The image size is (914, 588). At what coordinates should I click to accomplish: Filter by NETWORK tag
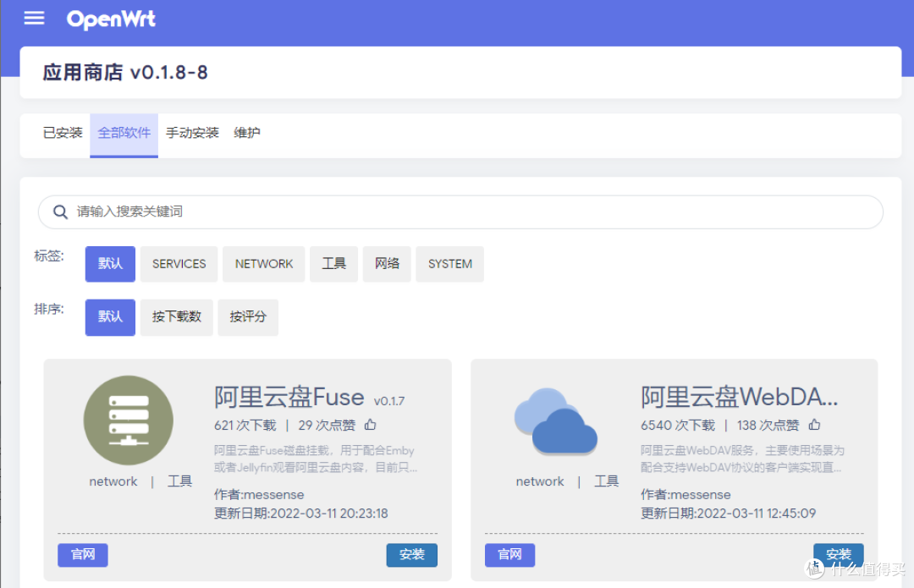[263, 264]
